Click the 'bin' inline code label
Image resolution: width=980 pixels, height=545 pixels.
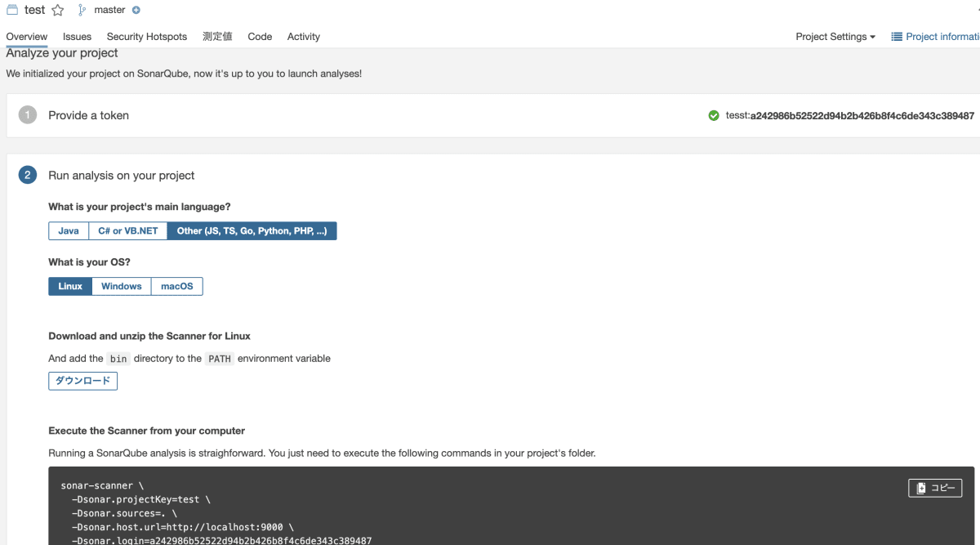tap(118, 359)
